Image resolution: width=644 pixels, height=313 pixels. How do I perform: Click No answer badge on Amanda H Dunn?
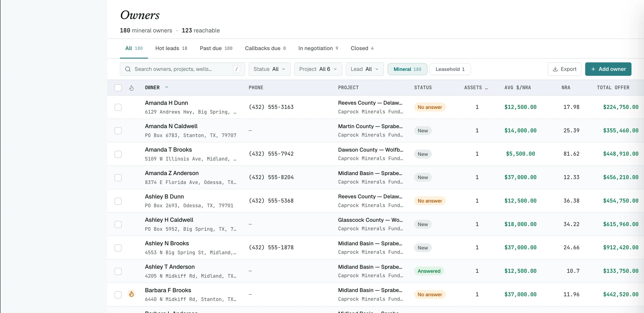point(430,107)
